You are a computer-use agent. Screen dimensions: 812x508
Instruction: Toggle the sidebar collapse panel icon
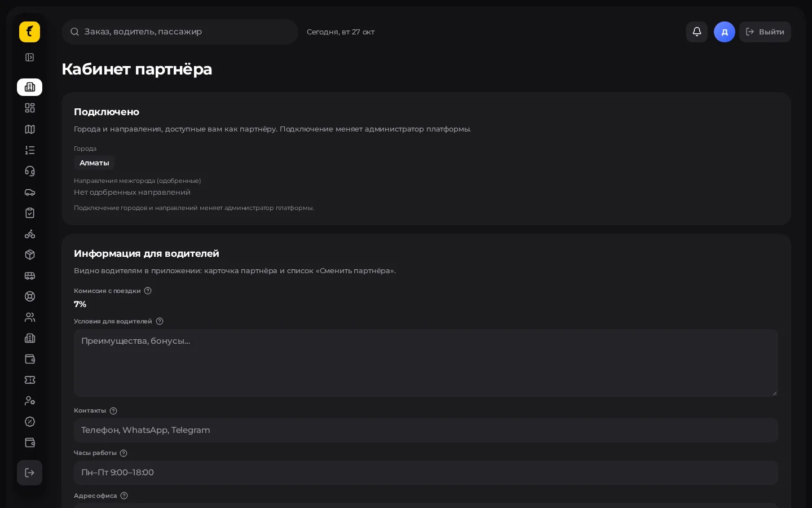point(30,58)
